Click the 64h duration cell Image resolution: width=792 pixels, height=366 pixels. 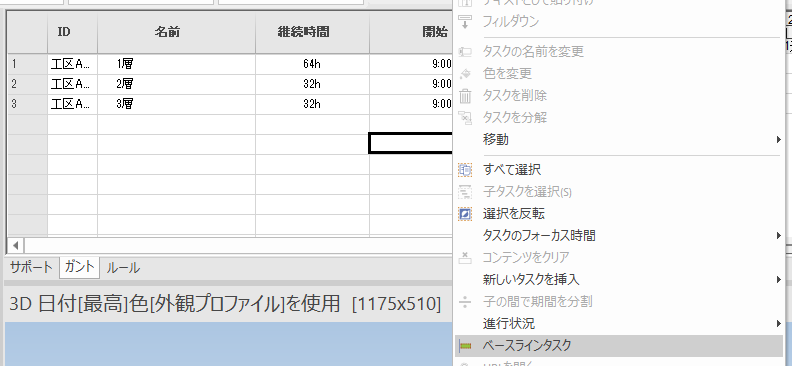pyautogui.click(x=312, y=64)
